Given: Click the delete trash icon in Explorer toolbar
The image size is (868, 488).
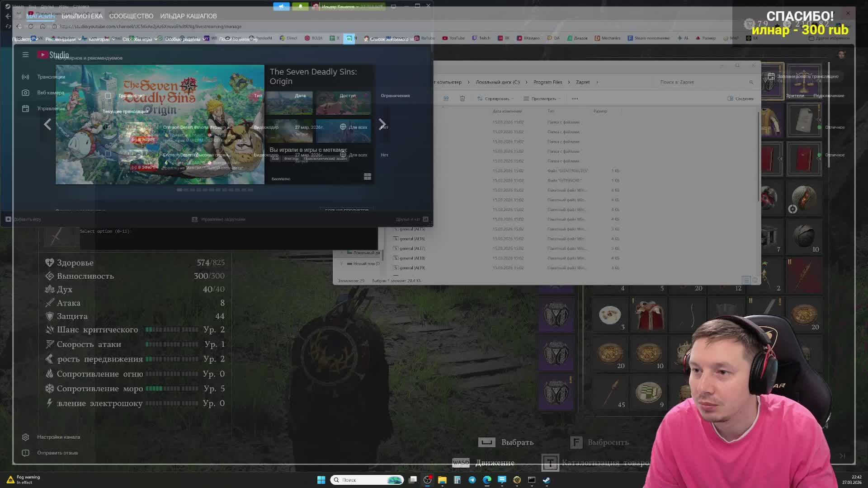Looking at the screenshot, I should [x=462, y=99].
